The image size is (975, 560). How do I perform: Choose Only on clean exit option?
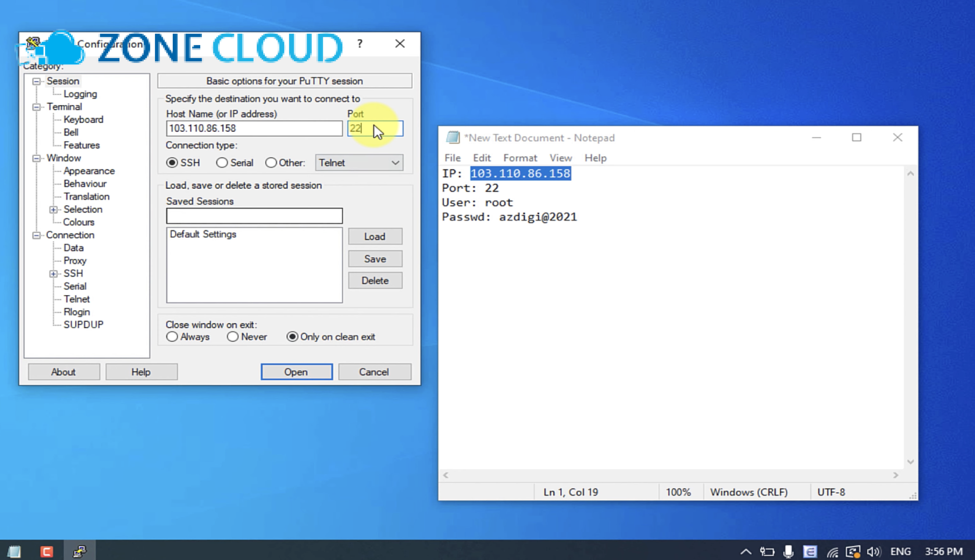point(292,337)
